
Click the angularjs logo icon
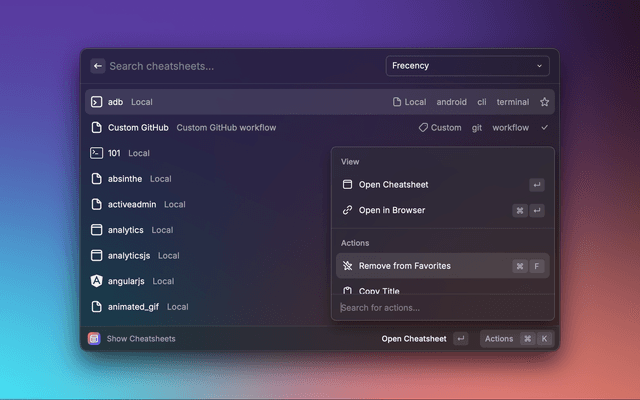(x=97, y=281)
